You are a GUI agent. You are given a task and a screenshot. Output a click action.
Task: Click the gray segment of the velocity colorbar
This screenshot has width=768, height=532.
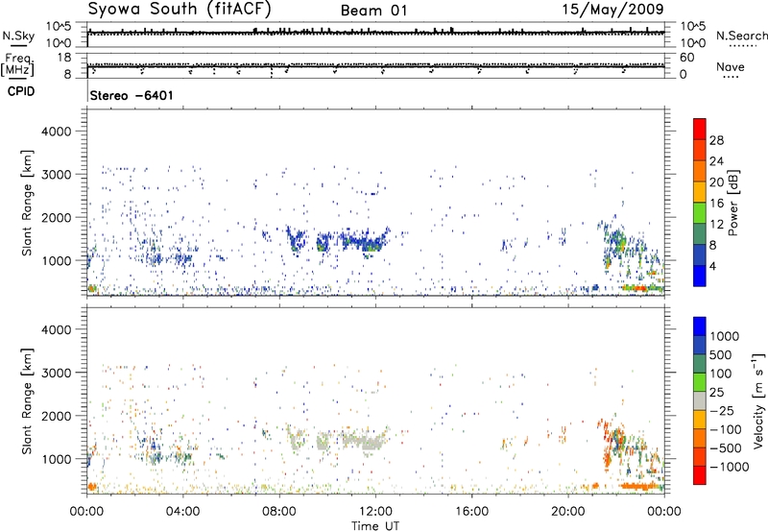coord(700,401)
